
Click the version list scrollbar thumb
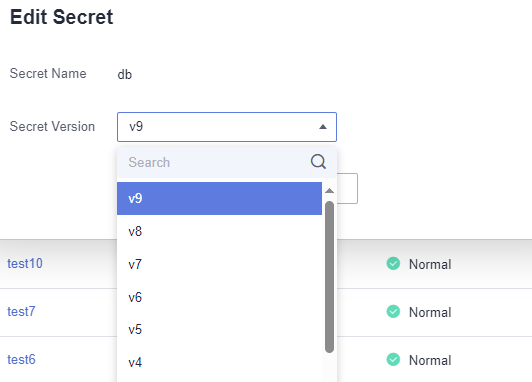(x=329, y=277)
